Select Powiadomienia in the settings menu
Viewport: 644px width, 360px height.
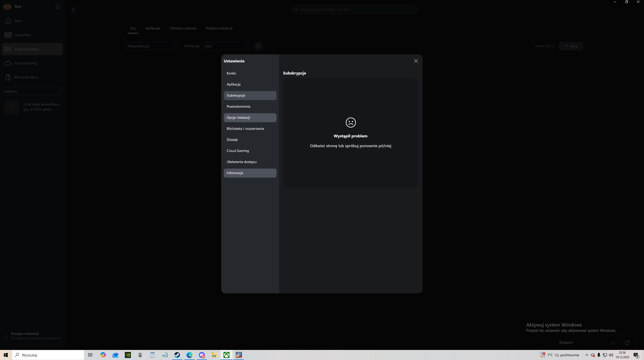pyautogui.click(x=238, y=106)
